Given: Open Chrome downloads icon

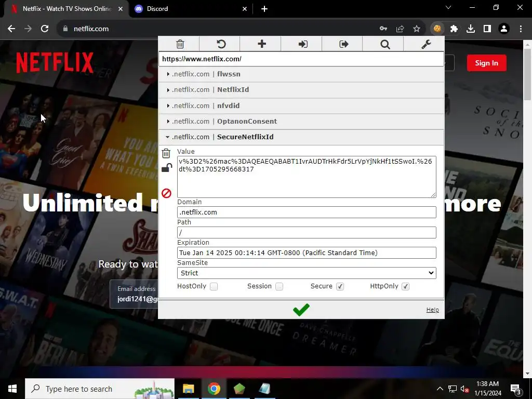Looking at the screenshot, I should click(x=471, y=29).
